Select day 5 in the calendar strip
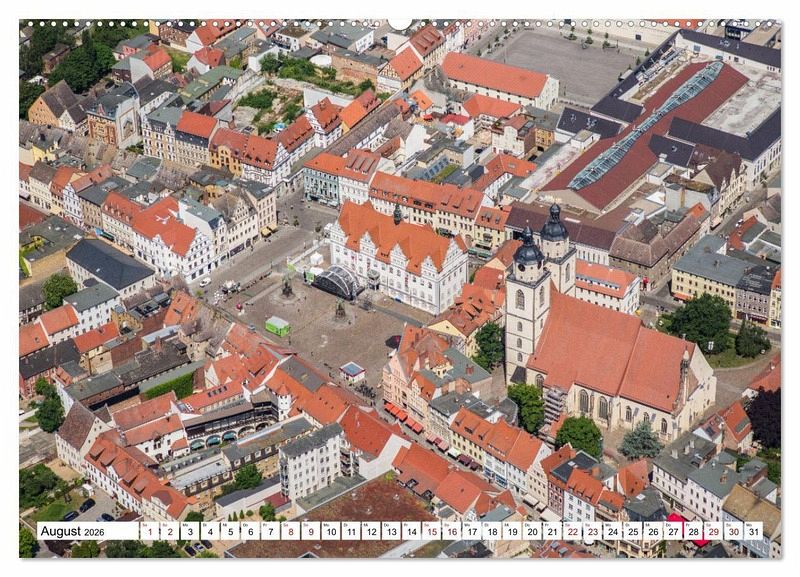800x577 pixels. [230, 531]
